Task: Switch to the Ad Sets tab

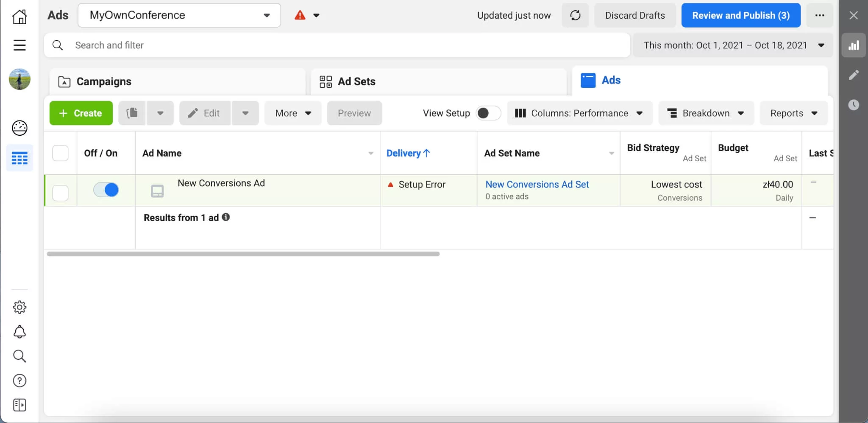Action: pos(356,81)
